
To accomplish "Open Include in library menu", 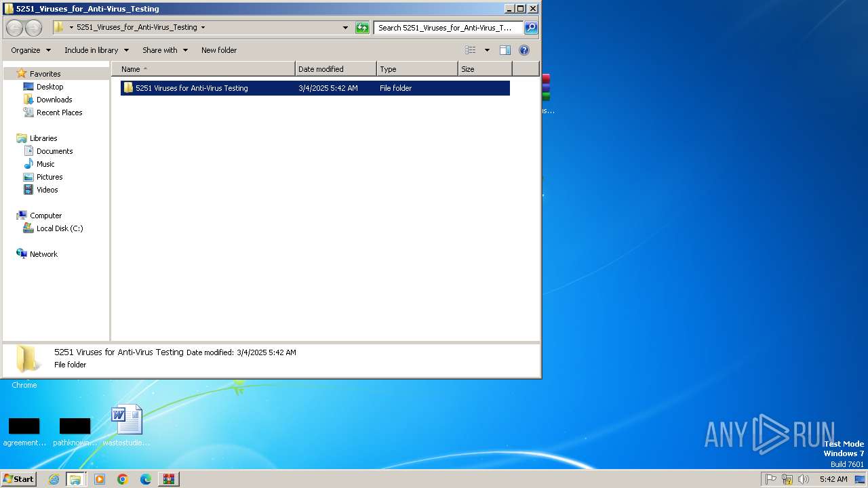I will coord(96,50).
